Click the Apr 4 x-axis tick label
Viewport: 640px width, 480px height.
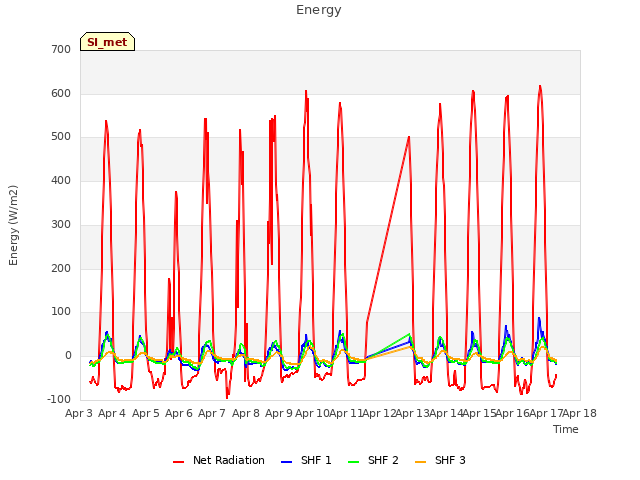tap(112, 413)
